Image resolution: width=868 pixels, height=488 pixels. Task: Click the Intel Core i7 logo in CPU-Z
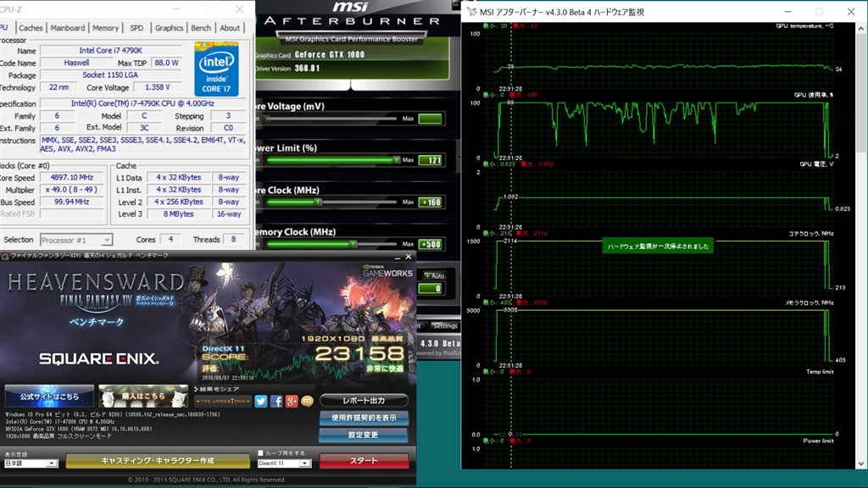click(x=216, y=69)
